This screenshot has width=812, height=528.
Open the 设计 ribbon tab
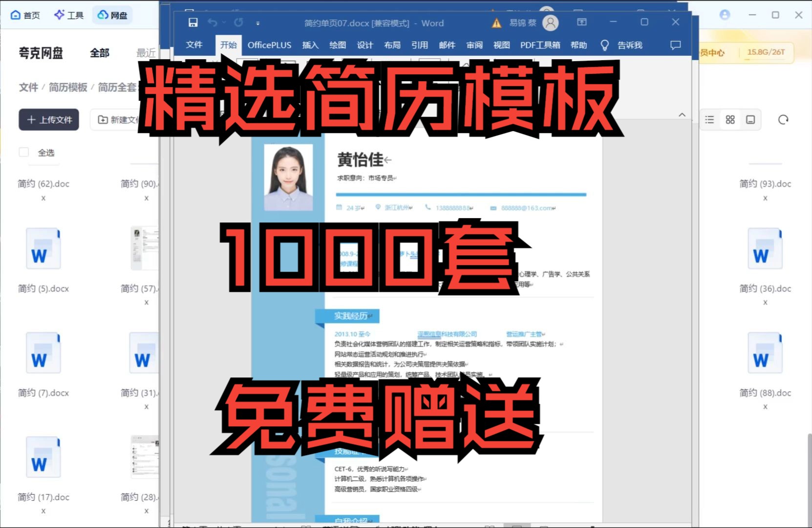[x=365, y=45]
